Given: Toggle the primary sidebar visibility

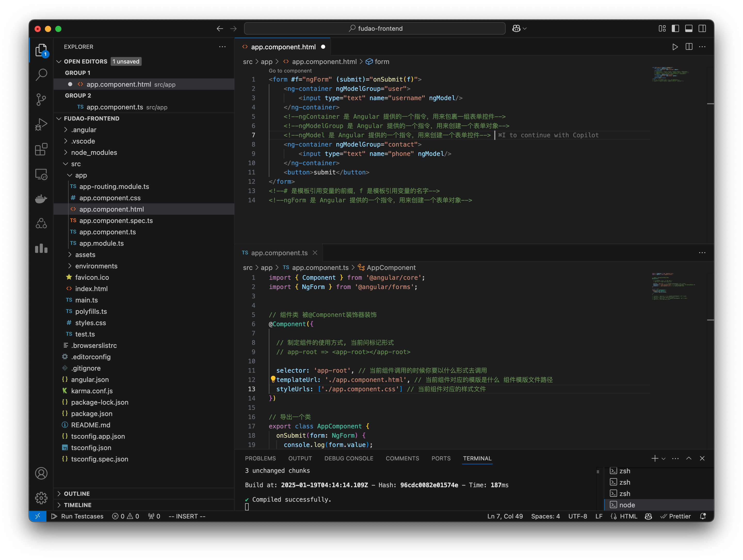Looking at the screenshot, I should [675, 29].
